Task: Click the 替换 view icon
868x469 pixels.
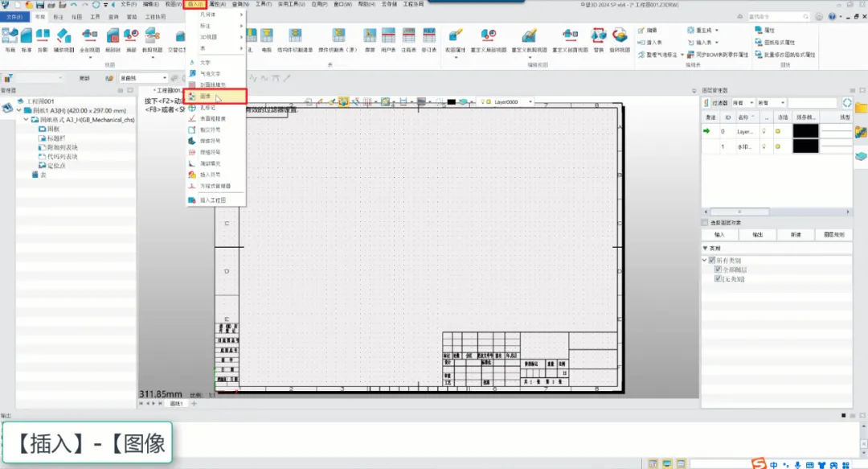Action: point(598,38)
